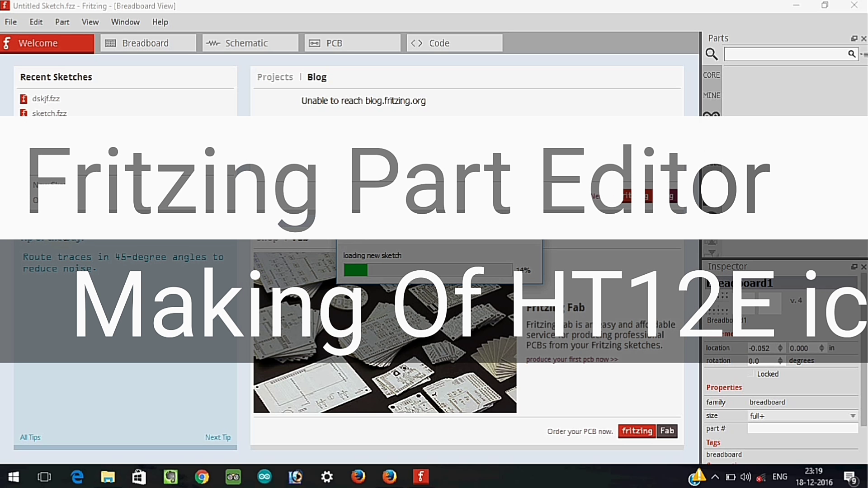
Task: Click the dskjf.fzz file icon
Action: pyautogui.click(x=24, y=99)
